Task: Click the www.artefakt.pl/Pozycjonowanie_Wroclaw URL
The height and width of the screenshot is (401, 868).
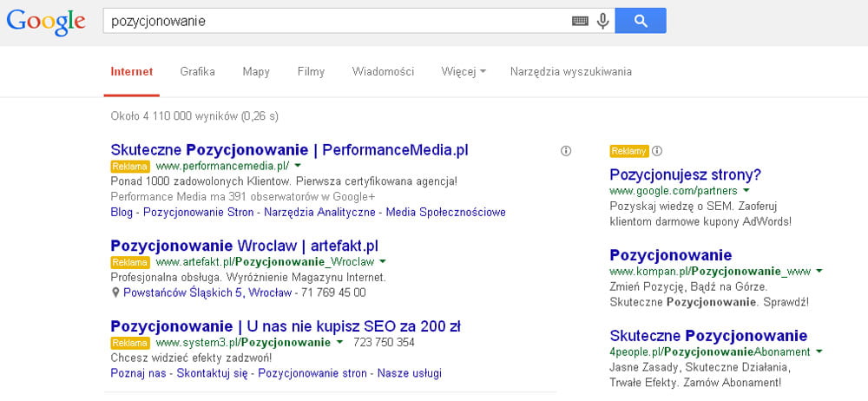Action: [265, 261]
